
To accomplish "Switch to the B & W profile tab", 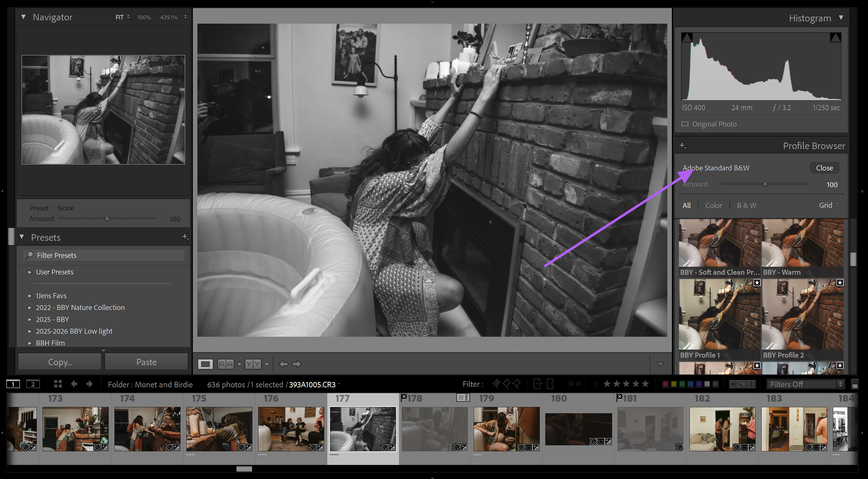I will point(746,205).
